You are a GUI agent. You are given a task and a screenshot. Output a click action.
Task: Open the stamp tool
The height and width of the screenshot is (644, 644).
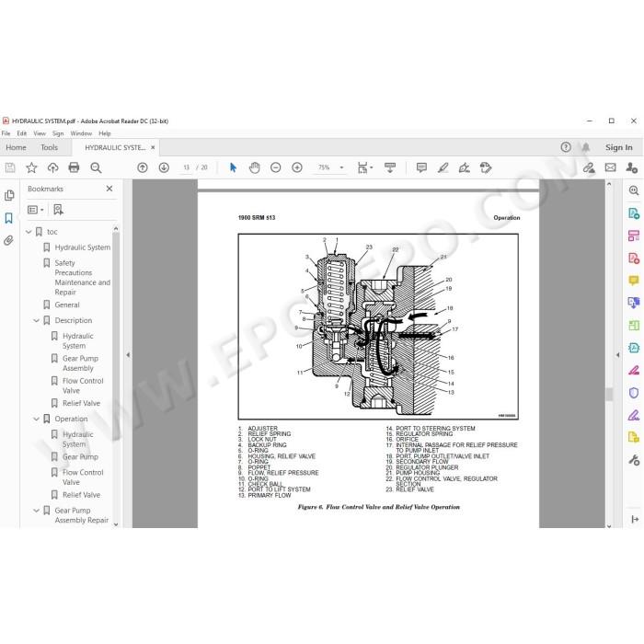[x=486, y=167]
